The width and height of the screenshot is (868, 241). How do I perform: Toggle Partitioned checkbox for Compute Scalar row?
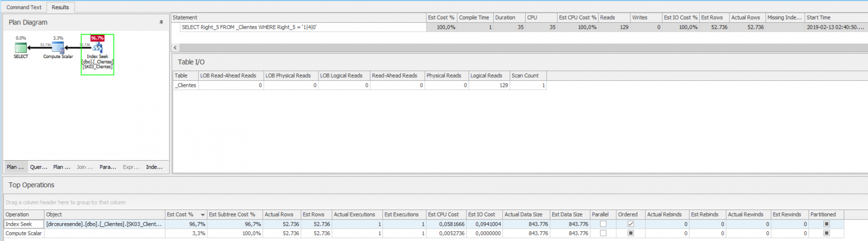pyautogui.click(x=826, y=233)
